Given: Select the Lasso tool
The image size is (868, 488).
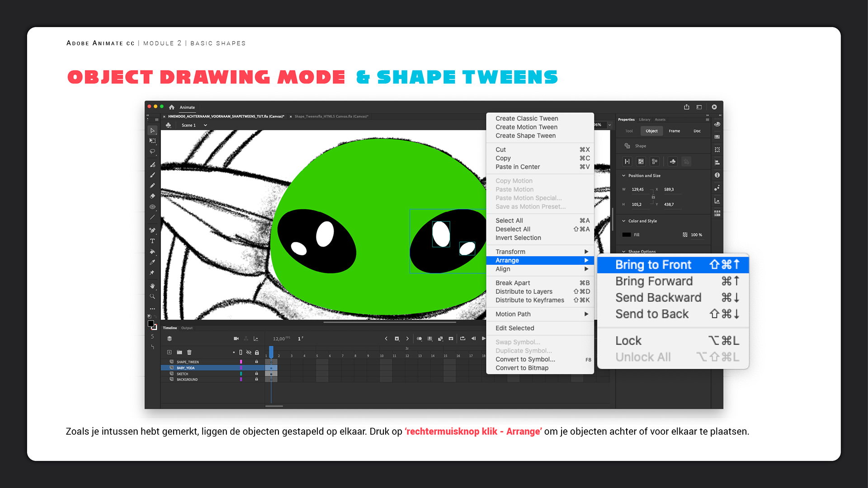Looking at the screenshot, I should click(152, 152).
